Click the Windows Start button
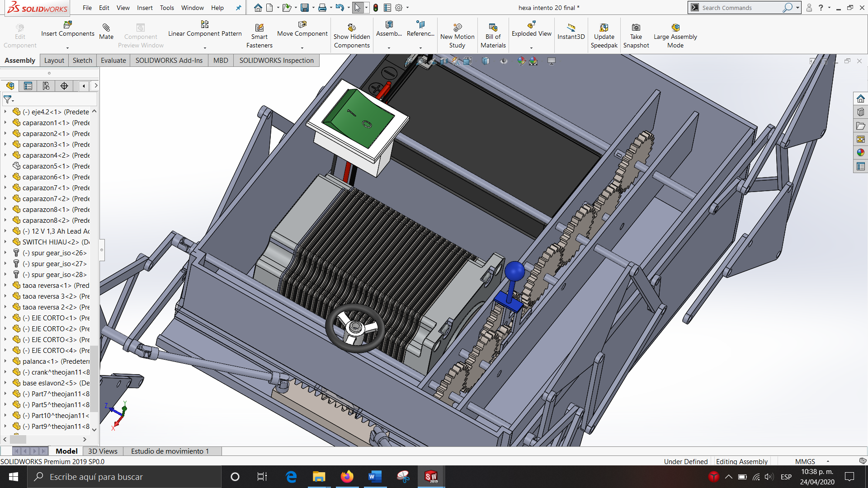868x488 pixels. tap(14, 477)
